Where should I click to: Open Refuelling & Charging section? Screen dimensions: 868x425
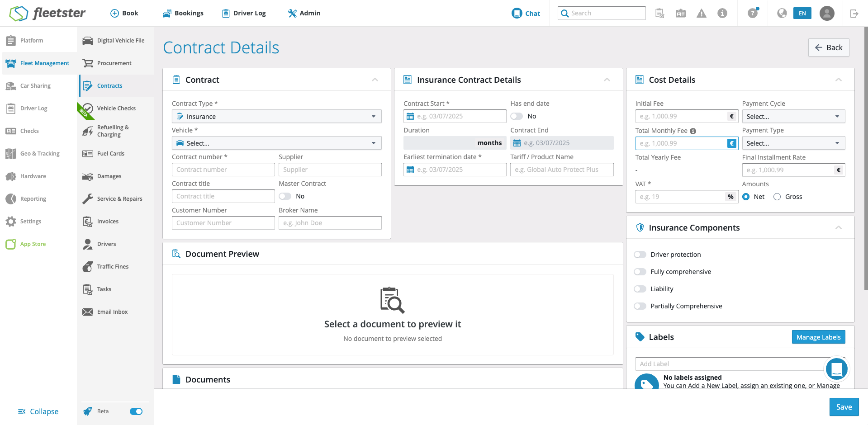coord(115,131)
